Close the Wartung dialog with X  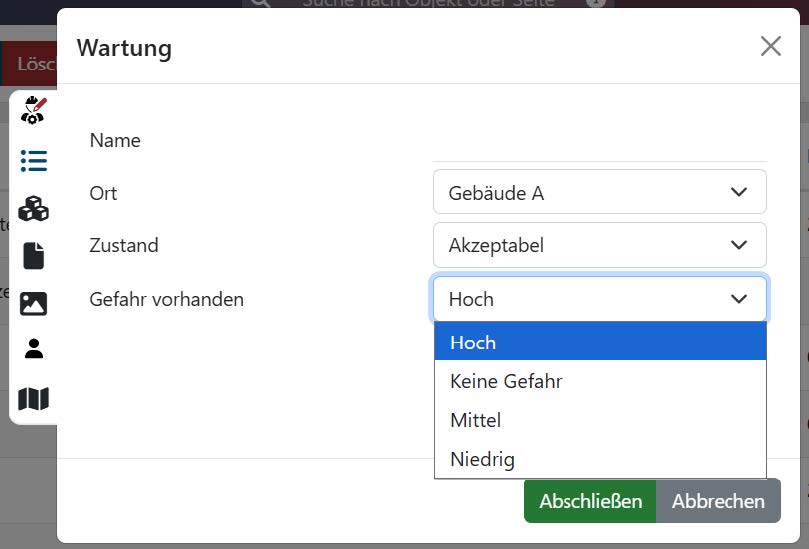point(770,46)
